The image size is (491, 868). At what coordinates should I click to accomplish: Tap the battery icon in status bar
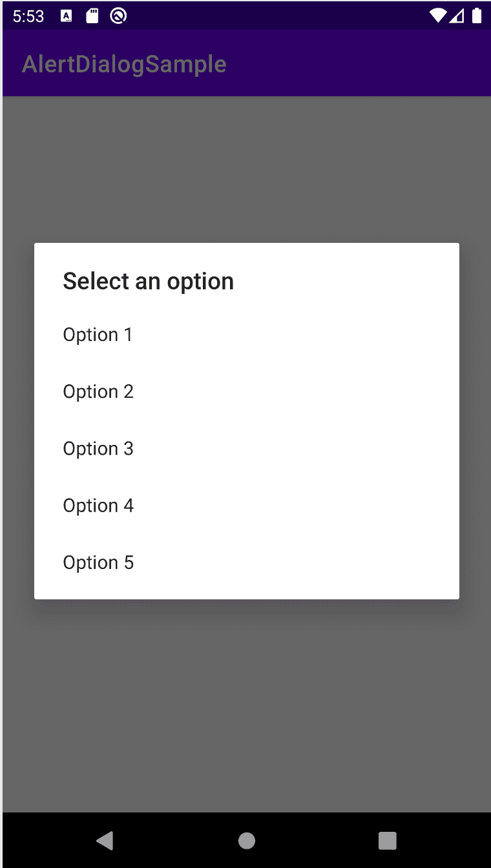477,15
